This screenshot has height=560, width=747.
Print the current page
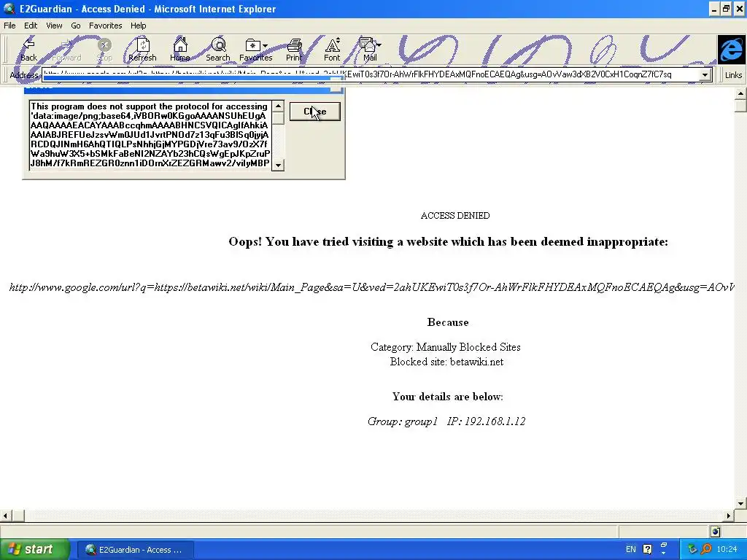(x=294, y=50)
